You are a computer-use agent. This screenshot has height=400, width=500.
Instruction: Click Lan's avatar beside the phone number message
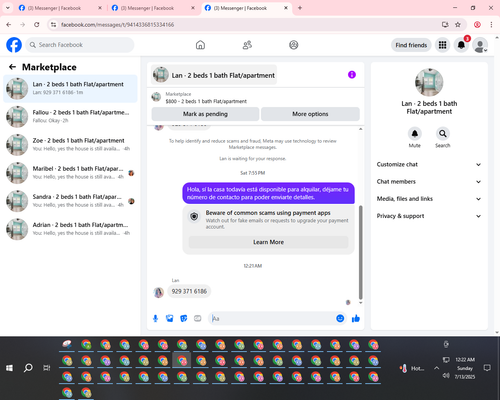(x=158, y=292)
